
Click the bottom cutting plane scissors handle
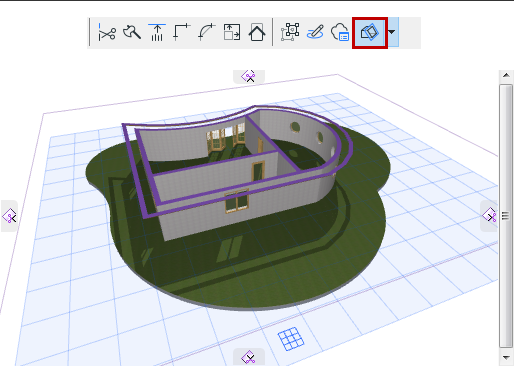coord(249,357)
